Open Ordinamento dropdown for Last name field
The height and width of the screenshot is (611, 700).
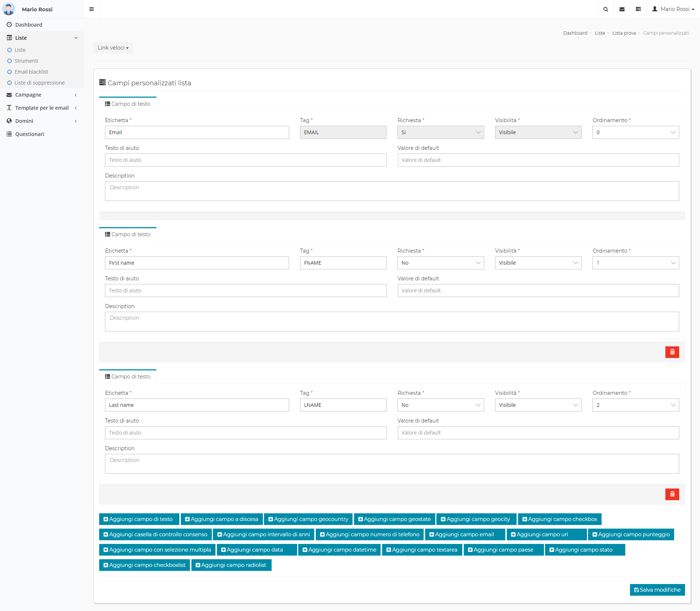tap(635, 405)
